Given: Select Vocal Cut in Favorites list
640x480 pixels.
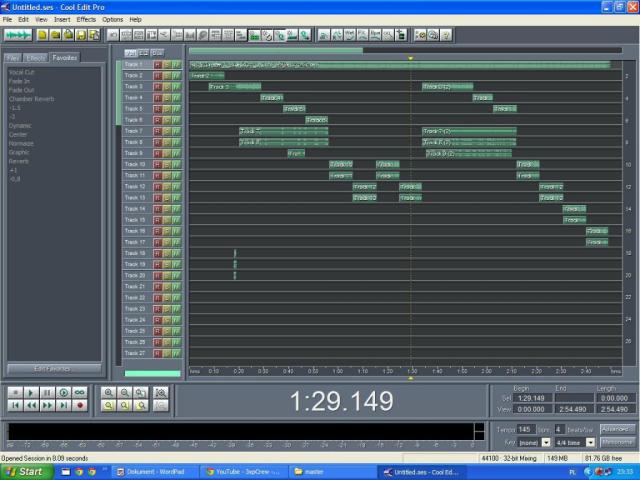Looking at the screenshot, I should tap(22, 72).
